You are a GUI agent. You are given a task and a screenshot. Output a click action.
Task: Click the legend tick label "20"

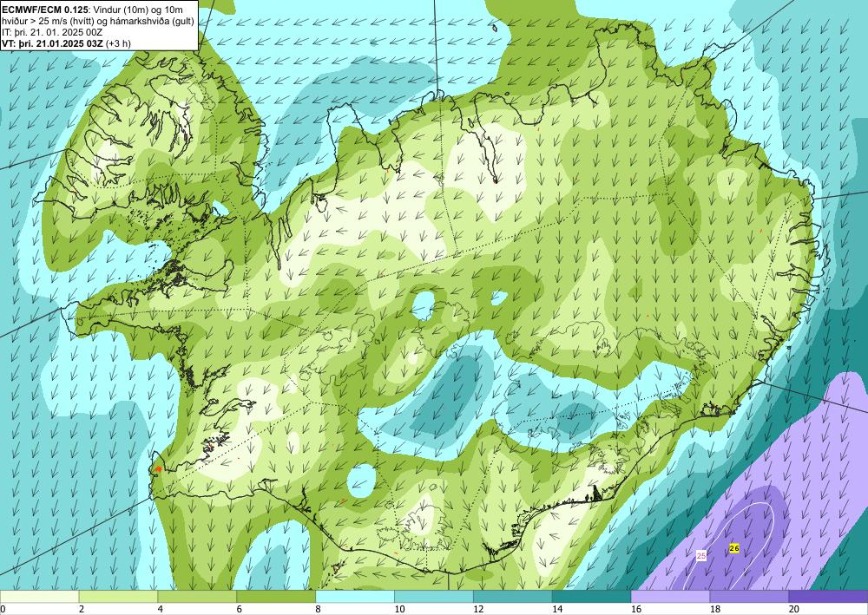(794, 609)
